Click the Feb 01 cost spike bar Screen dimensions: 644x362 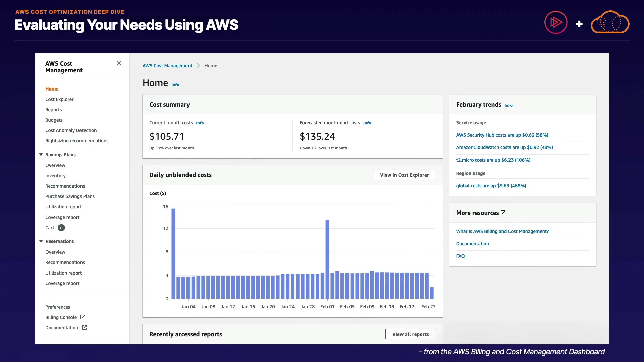pos(327,258)
